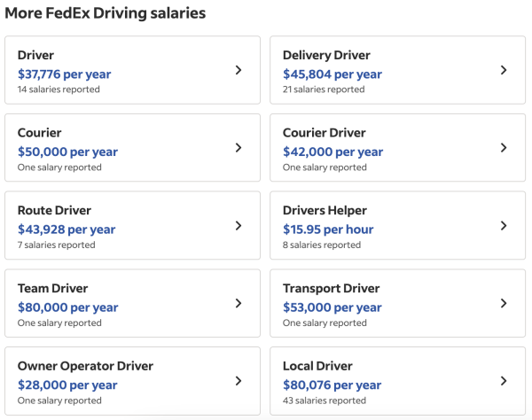The height and width of the screenshot is (420, 532).
Task: Open the Owner Operator Driver title
Action: click(85, 366)
